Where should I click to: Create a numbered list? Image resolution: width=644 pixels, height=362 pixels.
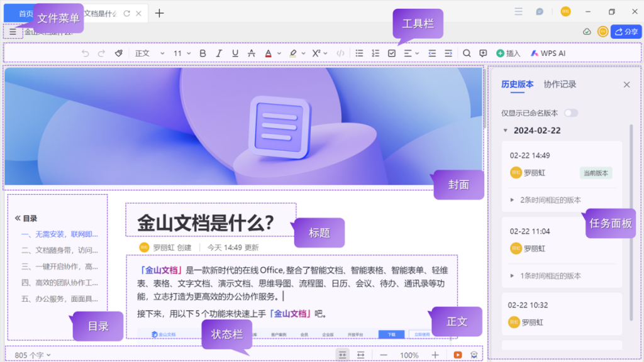point(375,53)
